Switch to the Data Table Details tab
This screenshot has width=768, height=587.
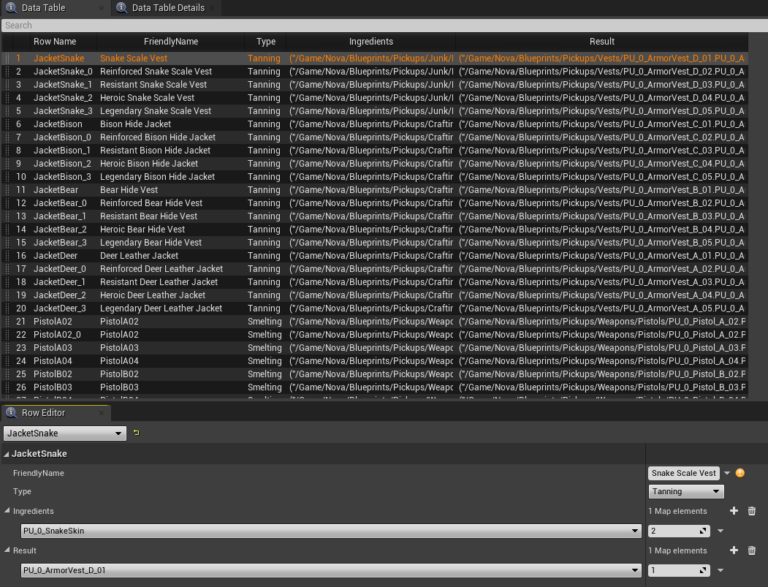point(160,8)
